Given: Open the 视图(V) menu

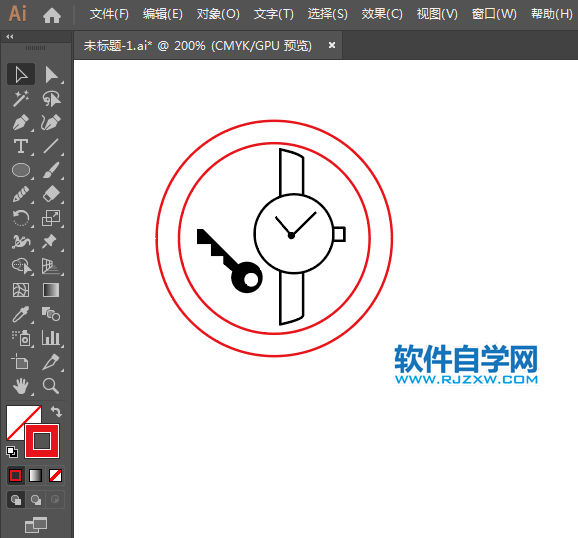Looking at the screenshot, I should [437, 14].
